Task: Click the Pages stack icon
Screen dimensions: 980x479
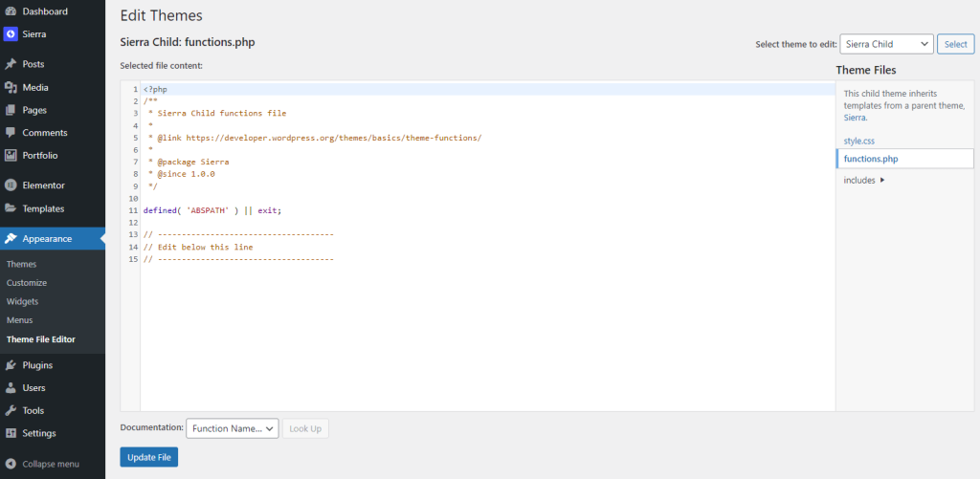Action: click(10, 110)
